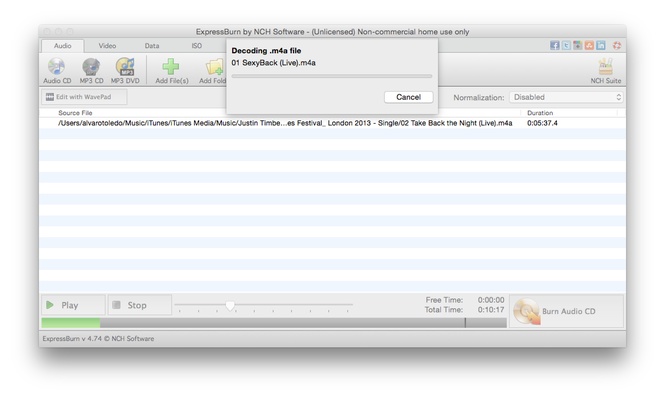
Task: Click the Add File(s) green plus icon
Action: click(x=171, y=67)
